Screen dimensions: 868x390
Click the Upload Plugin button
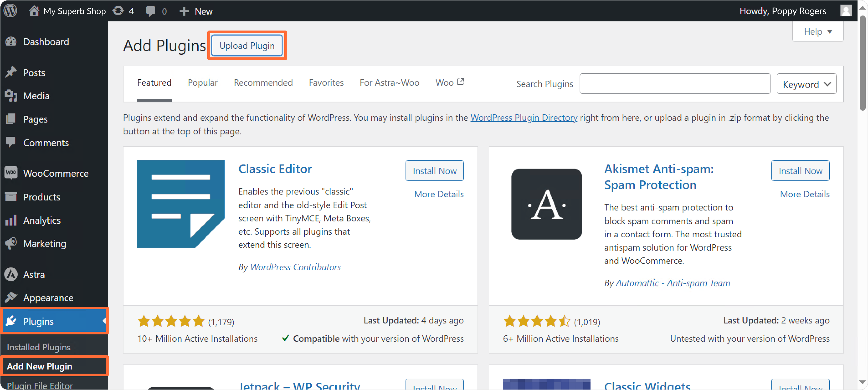pos(247,46)
